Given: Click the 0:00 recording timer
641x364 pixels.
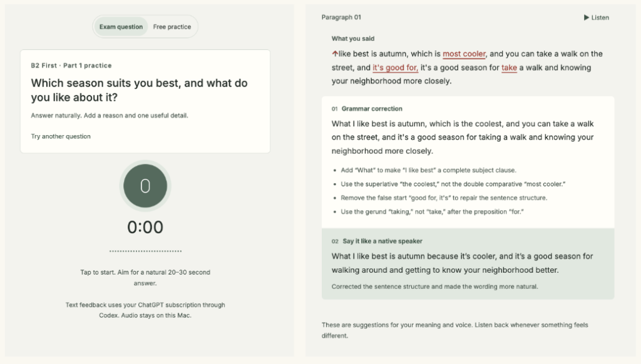Looking at the screenshot, I should point(145,227).
